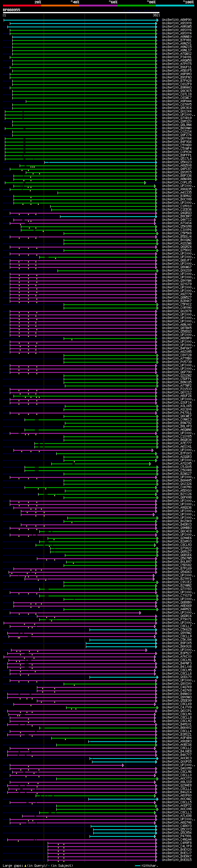Select the UniRef100_B9FFP1 hit
The width and height of the screenshot is (197, 868).
176,155
